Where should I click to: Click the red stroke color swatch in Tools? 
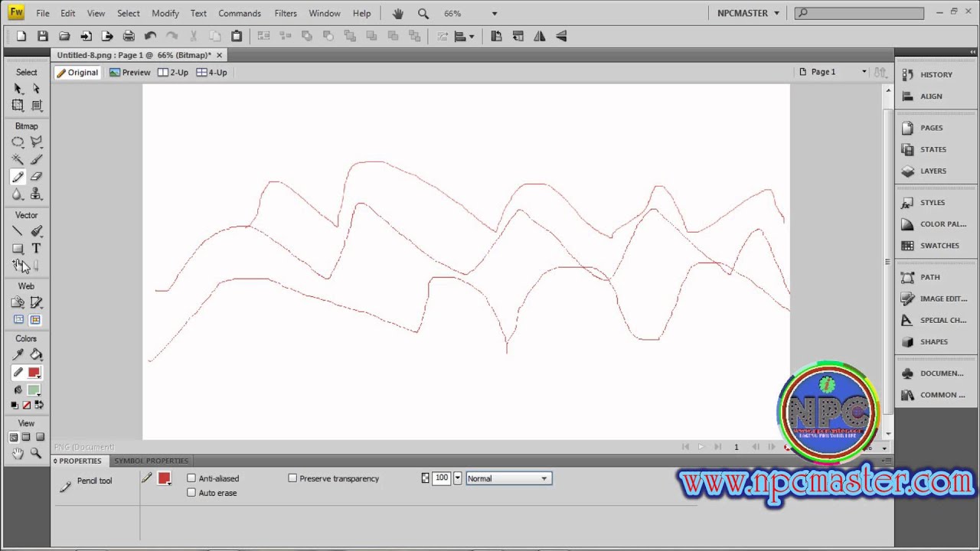[34, 373]
